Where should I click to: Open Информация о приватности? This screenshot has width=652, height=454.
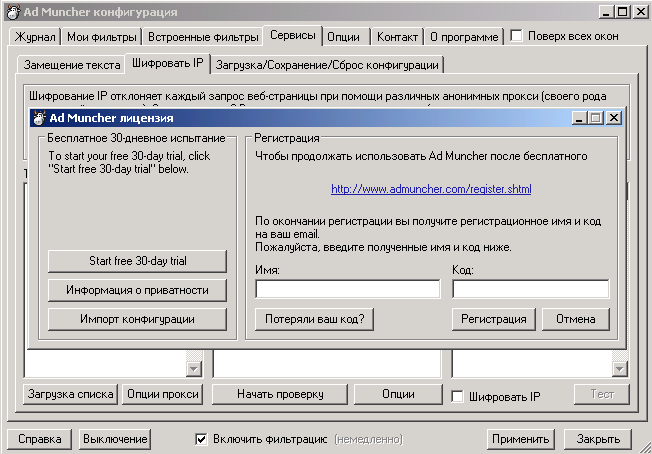pos(138,290)
